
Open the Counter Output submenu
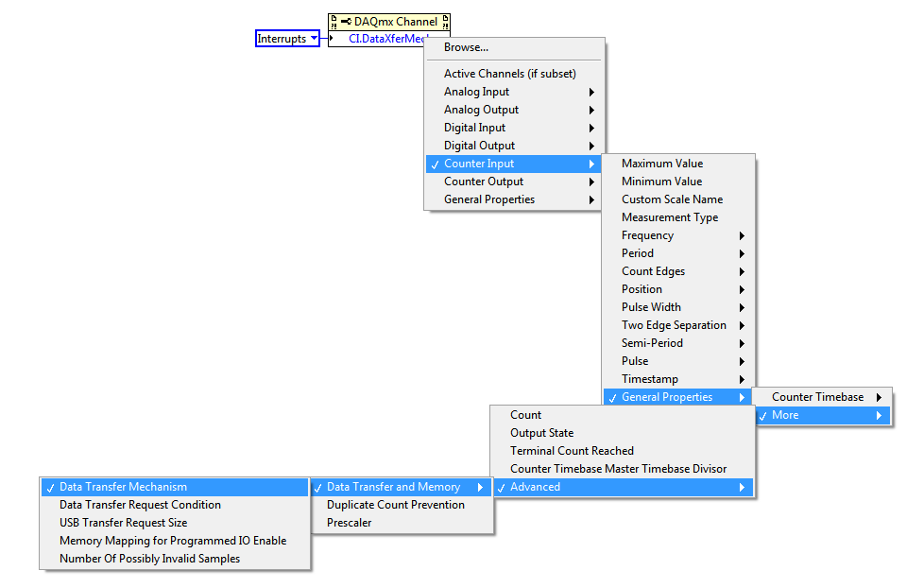[514, 182]
